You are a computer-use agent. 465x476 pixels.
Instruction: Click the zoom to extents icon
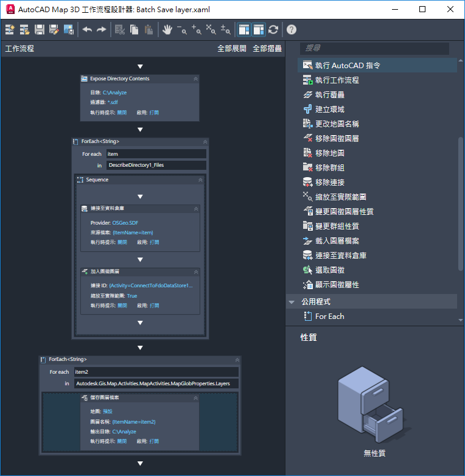click(211, 29)
